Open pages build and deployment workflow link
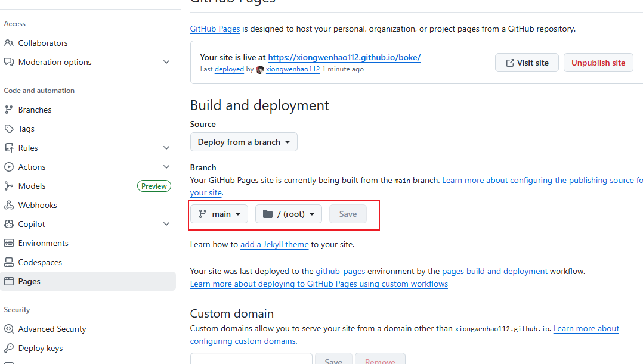The image size is (643, 364). (494, 271)
